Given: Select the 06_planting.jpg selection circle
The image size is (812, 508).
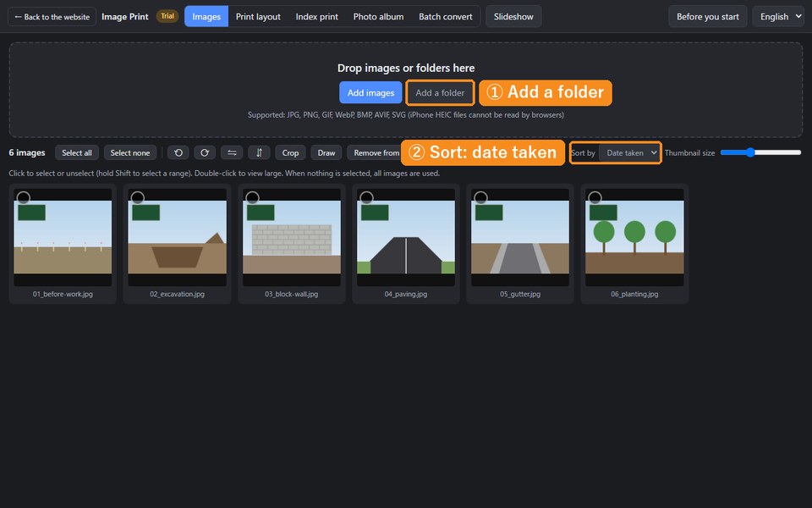Looking at the screenshot, I should click(595, 197).
